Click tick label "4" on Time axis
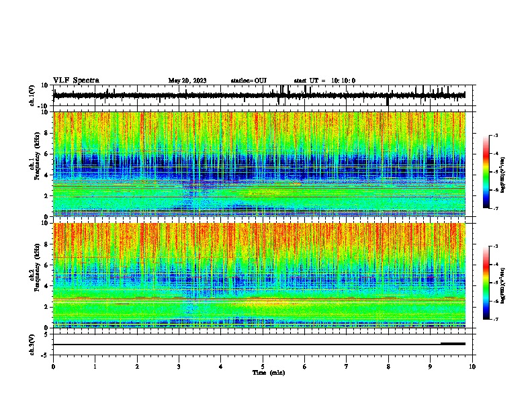The image size is (532, 411). tap(221, 367)
